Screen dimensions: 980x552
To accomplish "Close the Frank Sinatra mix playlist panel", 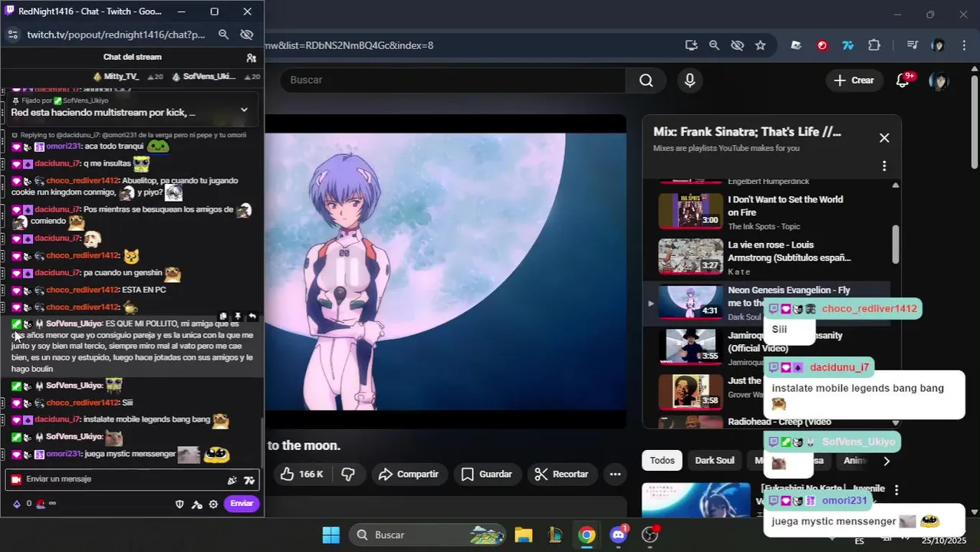I will click(x=884, y=138).
